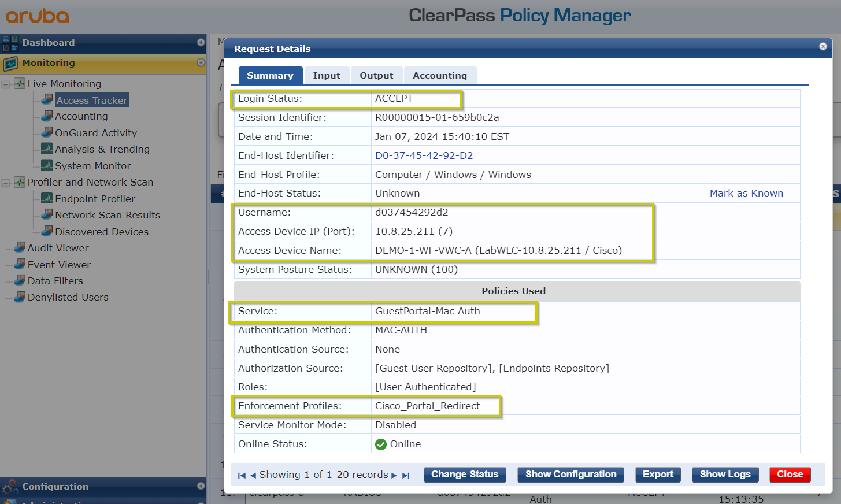Click the Username value d037454292d2
Image resolution: width=841 pixels, height=504 pixels.
coord(412,212)
